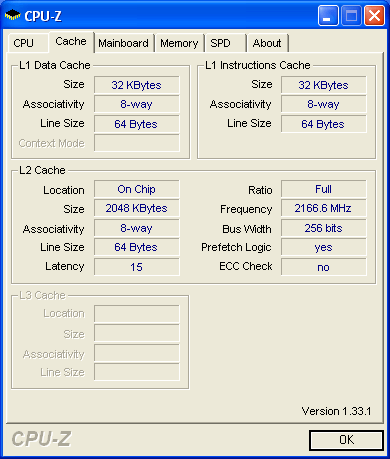Select the L2 Cache size value 2048 KBytes
The height and width of the screenshot is (459, 390).
(137, 208)
